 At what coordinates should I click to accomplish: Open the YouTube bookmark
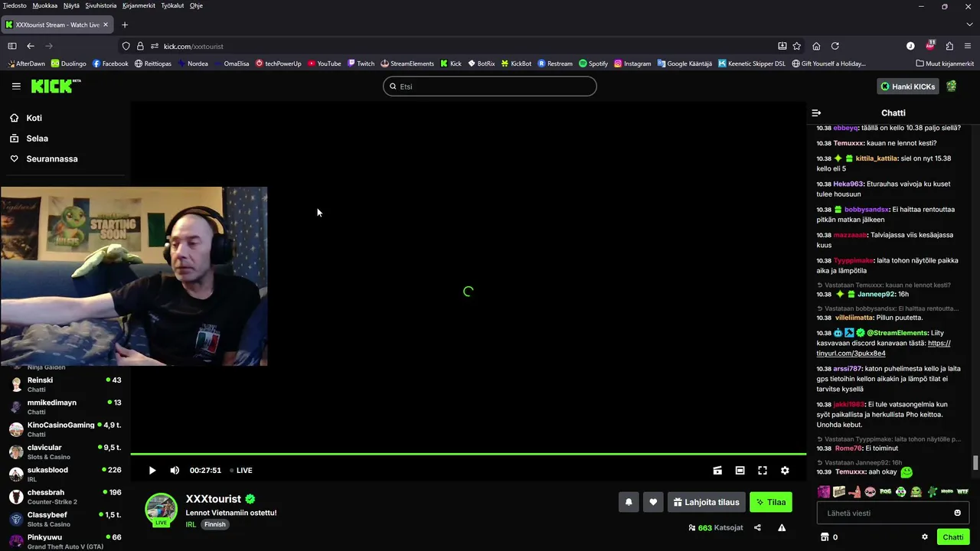(x=325, y=64)
